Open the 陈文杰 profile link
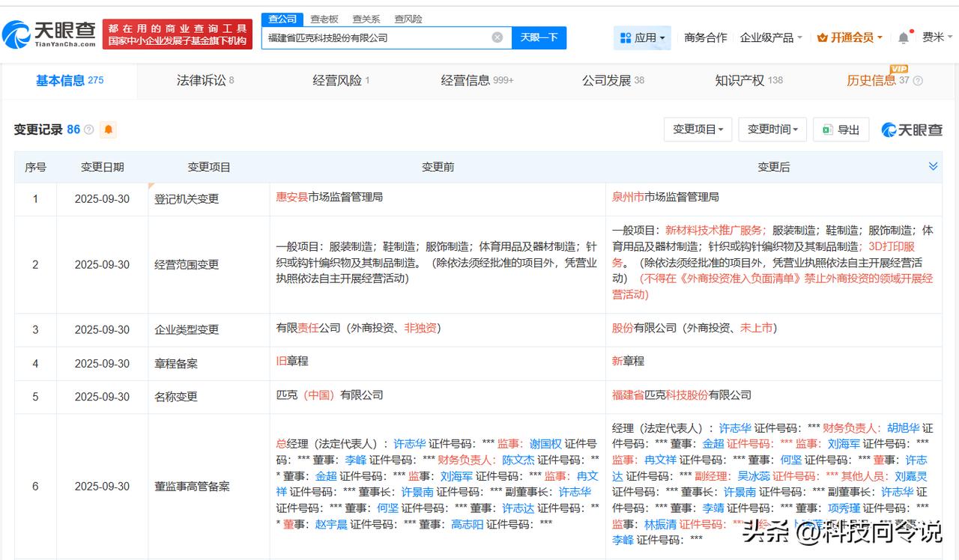 coord(518,460)
